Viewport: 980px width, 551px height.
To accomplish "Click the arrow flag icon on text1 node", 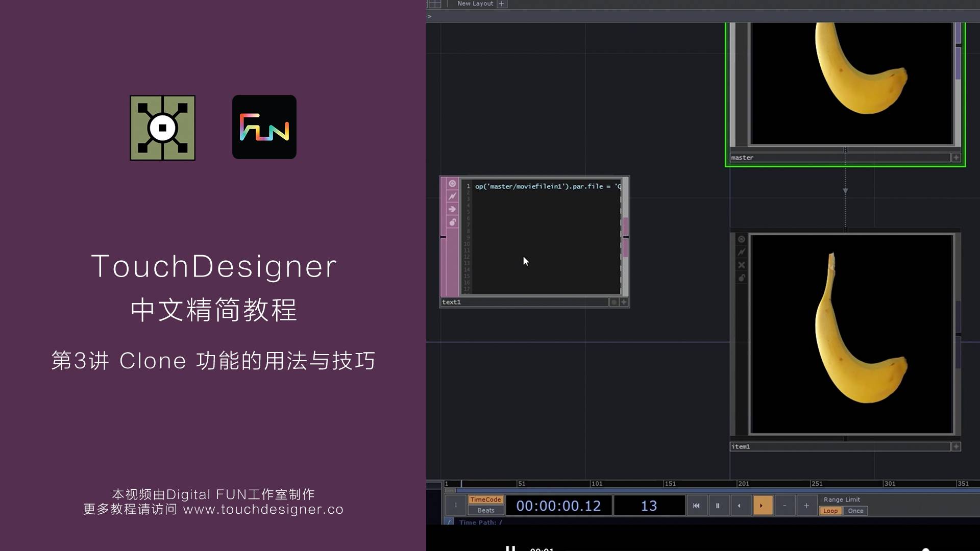I will pyautogui.click(x=452, y=209).
